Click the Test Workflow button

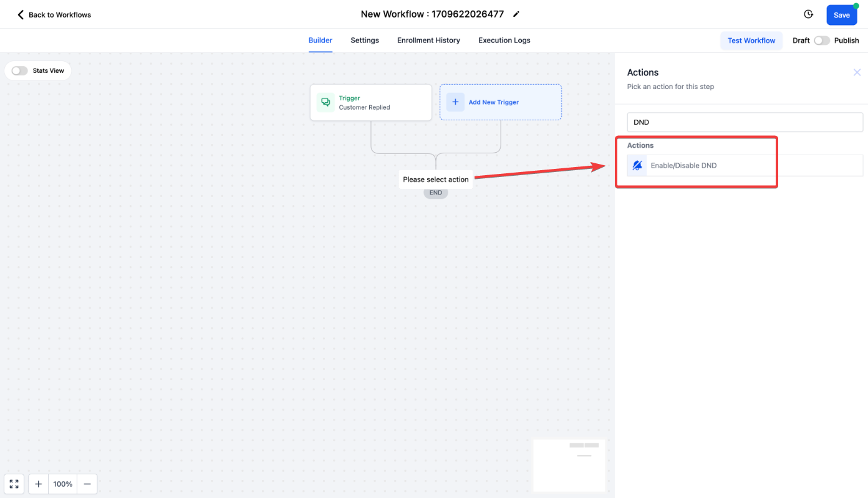pos(751,41)
